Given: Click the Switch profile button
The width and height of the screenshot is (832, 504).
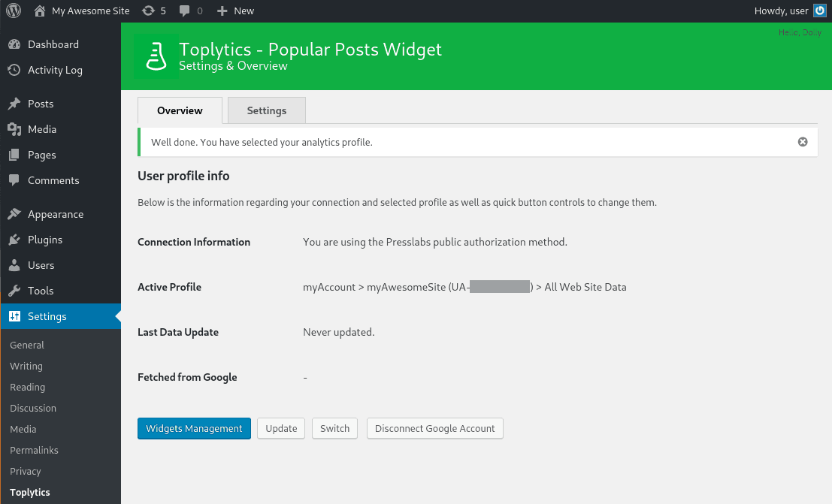Looking at the screenshot, I should [334, 428].
